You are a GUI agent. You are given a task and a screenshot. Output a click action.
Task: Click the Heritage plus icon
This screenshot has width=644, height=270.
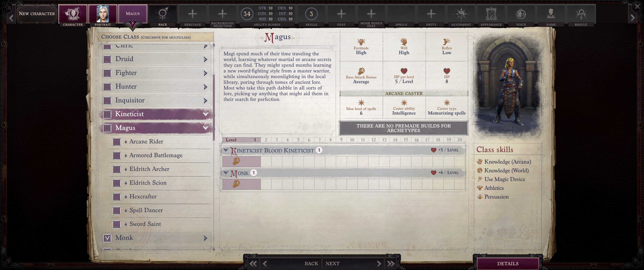(192, 13)
